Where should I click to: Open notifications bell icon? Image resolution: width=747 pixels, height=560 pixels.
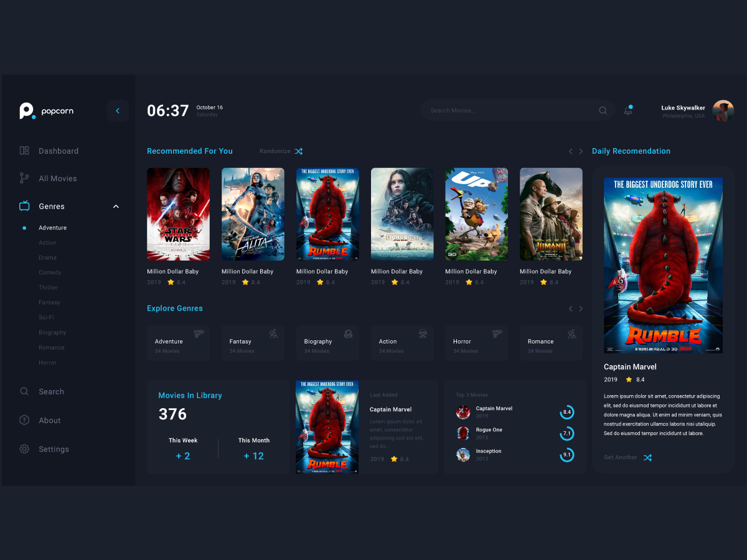628,111
